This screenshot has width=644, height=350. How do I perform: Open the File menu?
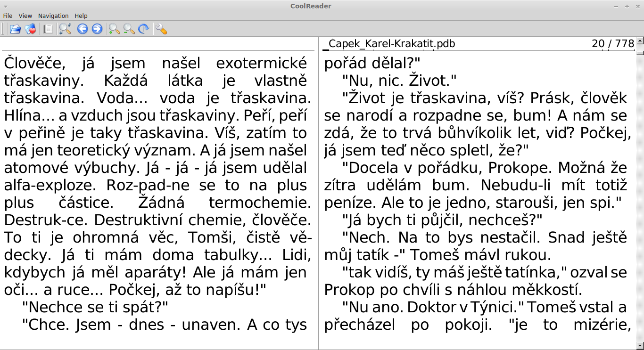pos(8,16)
